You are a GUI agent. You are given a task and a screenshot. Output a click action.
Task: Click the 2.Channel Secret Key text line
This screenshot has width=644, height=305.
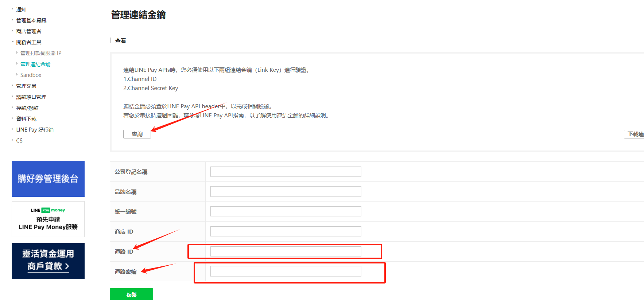pos(151,88)
